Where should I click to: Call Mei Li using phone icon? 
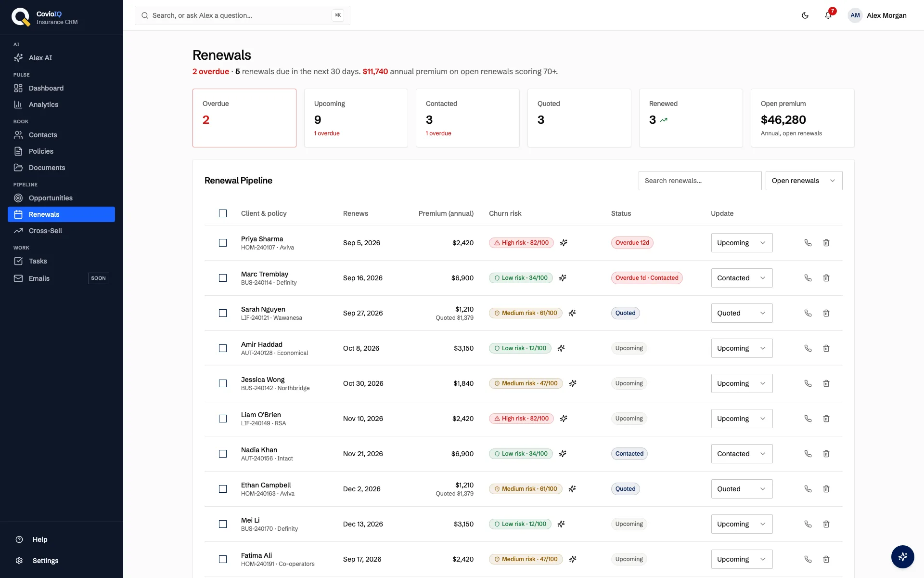click(x=808, y=524)
